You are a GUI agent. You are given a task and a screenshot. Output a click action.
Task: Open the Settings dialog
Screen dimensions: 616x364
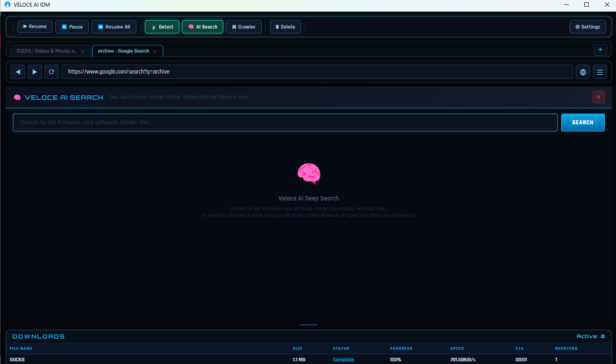tap(588, 27)
